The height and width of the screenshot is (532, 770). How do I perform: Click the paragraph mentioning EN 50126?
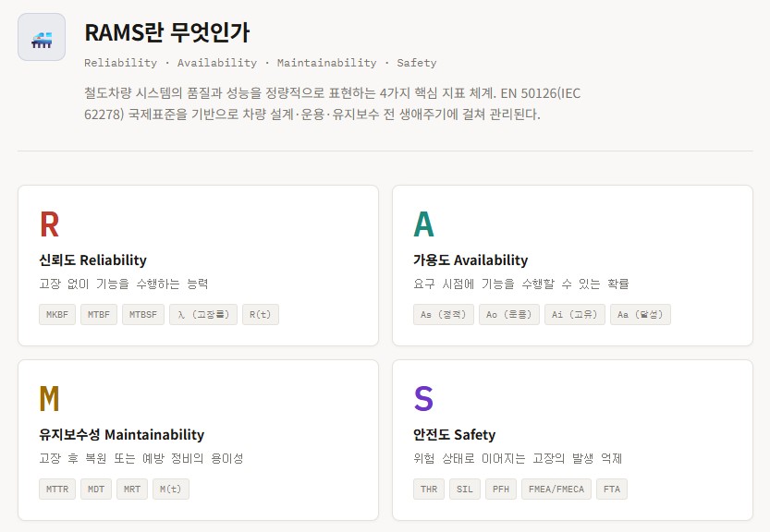333,103
